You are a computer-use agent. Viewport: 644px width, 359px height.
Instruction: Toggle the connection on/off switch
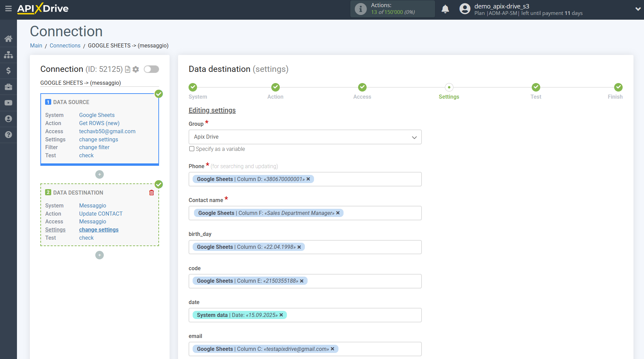coord(151,69)
